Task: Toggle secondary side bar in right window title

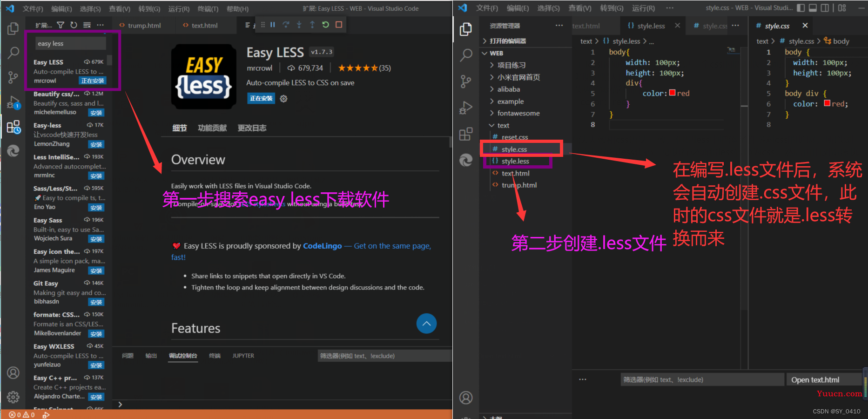Action: 825,8
